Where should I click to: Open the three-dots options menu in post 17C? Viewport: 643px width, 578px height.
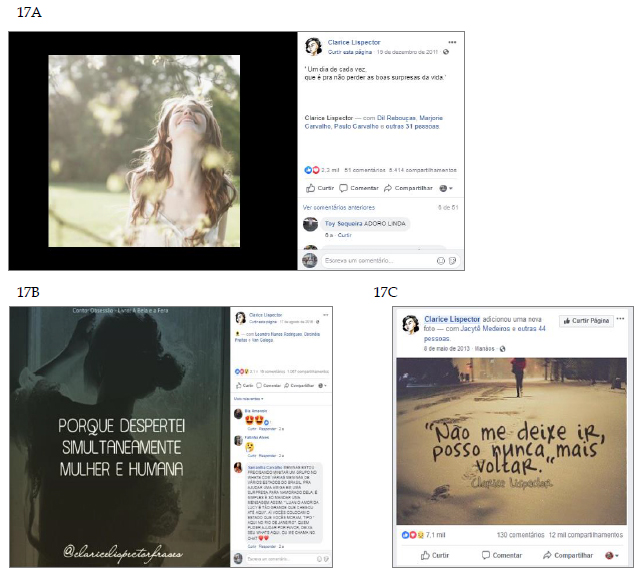click(620, 319)
